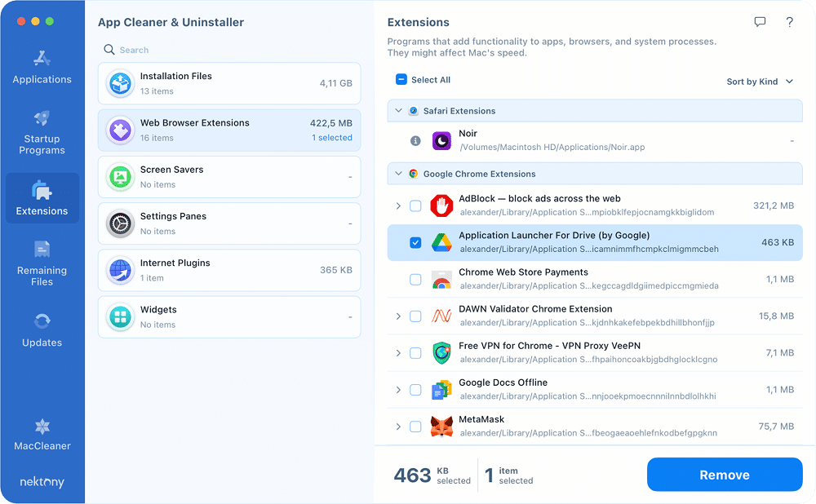The height and width of the screenshot is (504, 816).
Task: Open the Startup Programs section
Action: (x=42, y=133)
